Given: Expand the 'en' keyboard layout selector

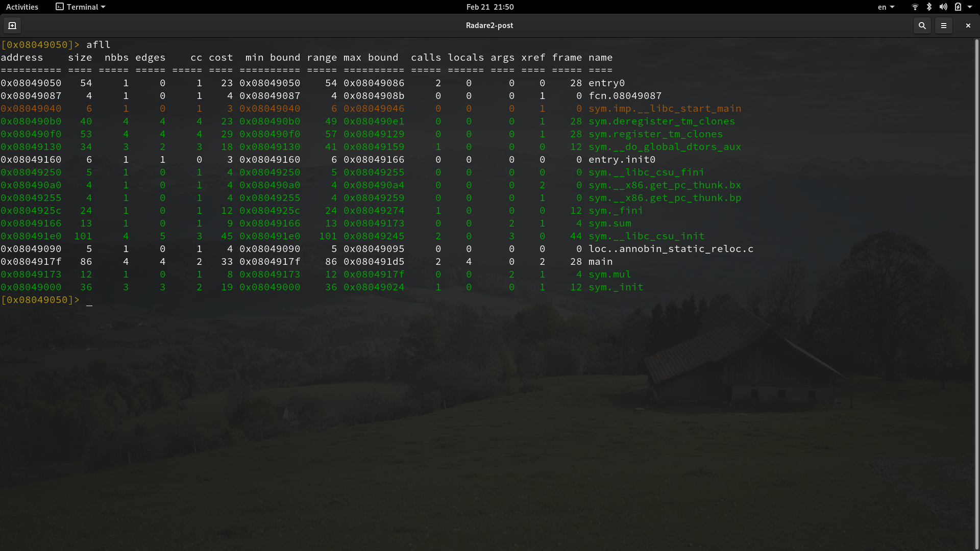Looking at the screenshot, I should (x=886, y=7).
